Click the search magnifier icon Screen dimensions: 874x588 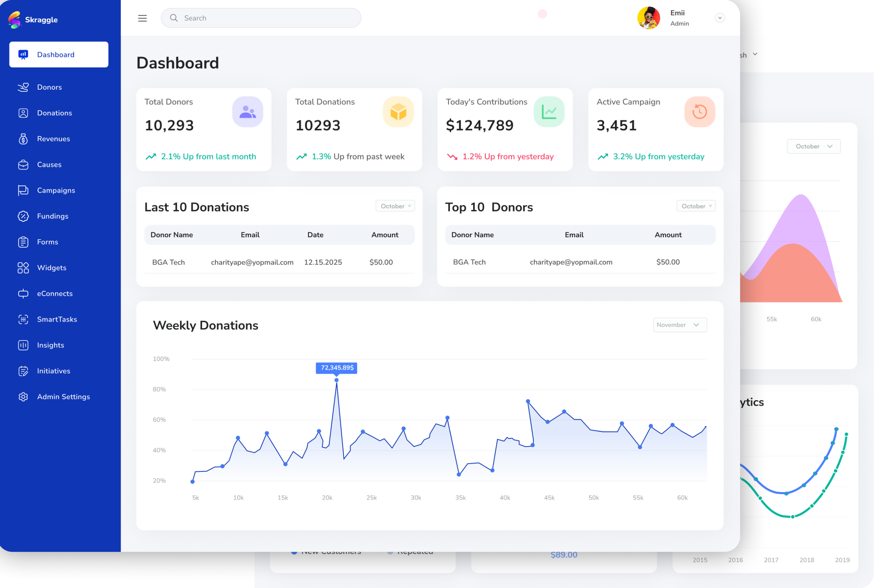174,18
